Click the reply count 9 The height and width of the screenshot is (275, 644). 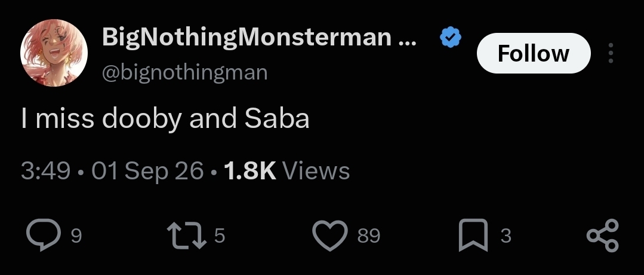pyautogui.click(x=76, y=236)
